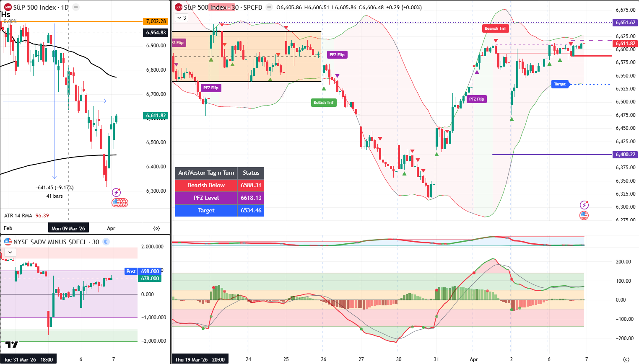Screen dimensions: 639x364
Task: Click the purple PFZ Flip badge near the chart top
Action: [x=178, y=42]
